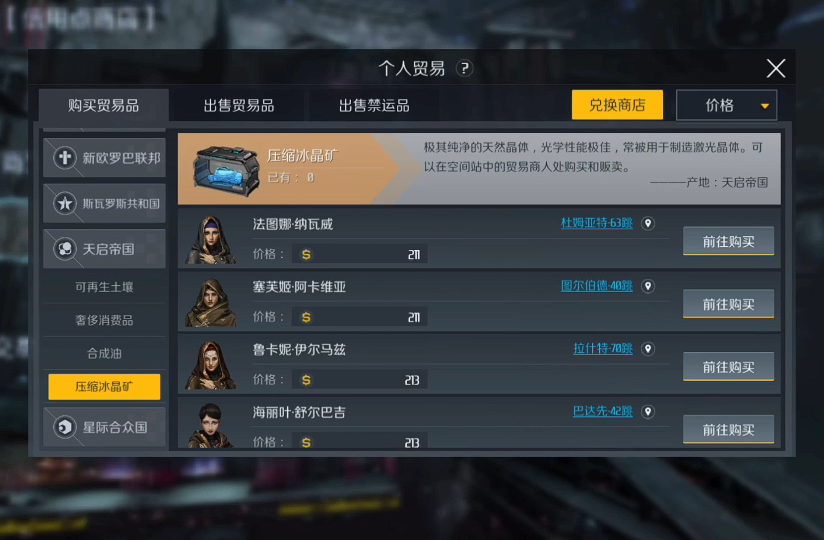Screen dimensions: 824x540
Task: Select 合成油 trade item
Action: click(x=104, y=354)
